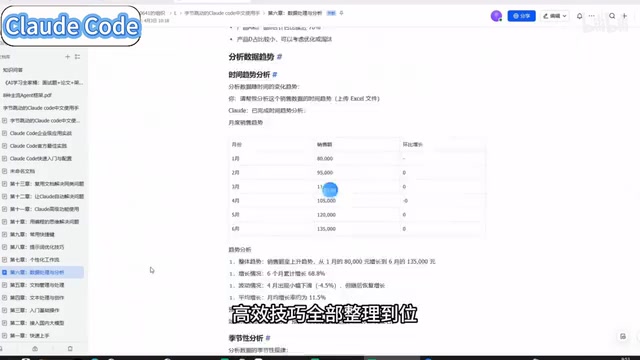
Task: Open Claude Code官方最佳实践 document
Action: click(38, 146)
